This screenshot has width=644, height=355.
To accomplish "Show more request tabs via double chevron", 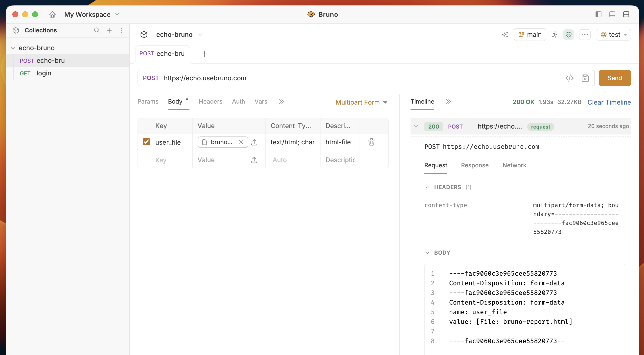I will (281, 102).
